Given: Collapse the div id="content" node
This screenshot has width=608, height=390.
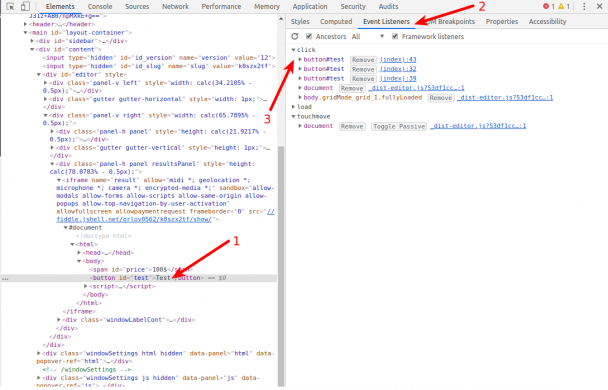Looking at the screenshot, I should pos(32,49).
